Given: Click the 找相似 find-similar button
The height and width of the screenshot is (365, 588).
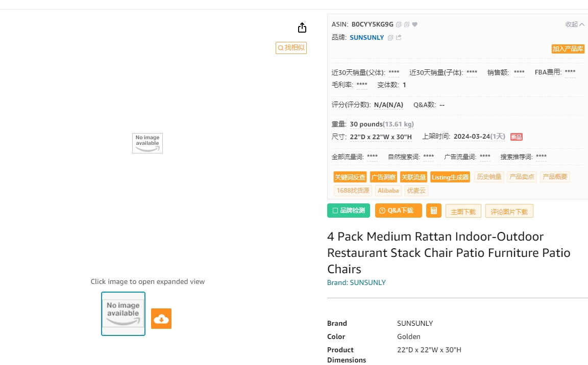Looking at the screenshot, I should click(291, 47).
